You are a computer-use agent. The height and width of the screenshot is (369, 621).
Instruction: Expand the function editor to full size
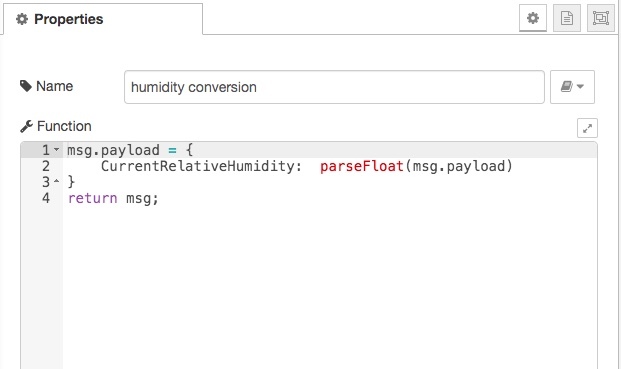pyautogui.click(x=587, y=128)
